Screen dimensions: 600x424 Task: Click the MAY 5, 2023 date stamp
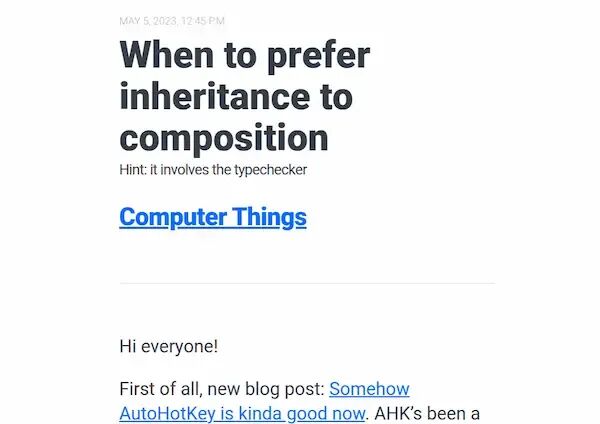point(148,21)
